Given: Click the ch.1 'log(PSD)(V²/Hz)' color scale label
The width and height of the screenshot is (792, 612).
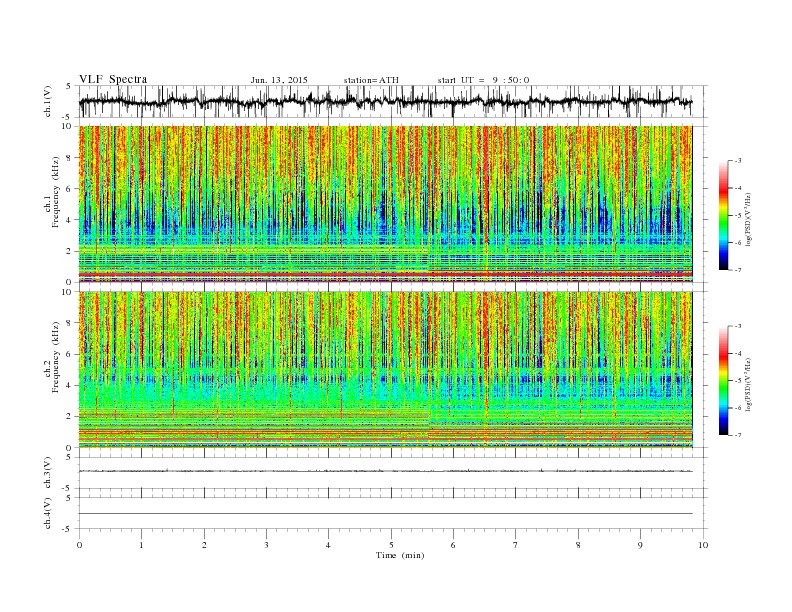Looking at the screenshot, I should (749, 219).
